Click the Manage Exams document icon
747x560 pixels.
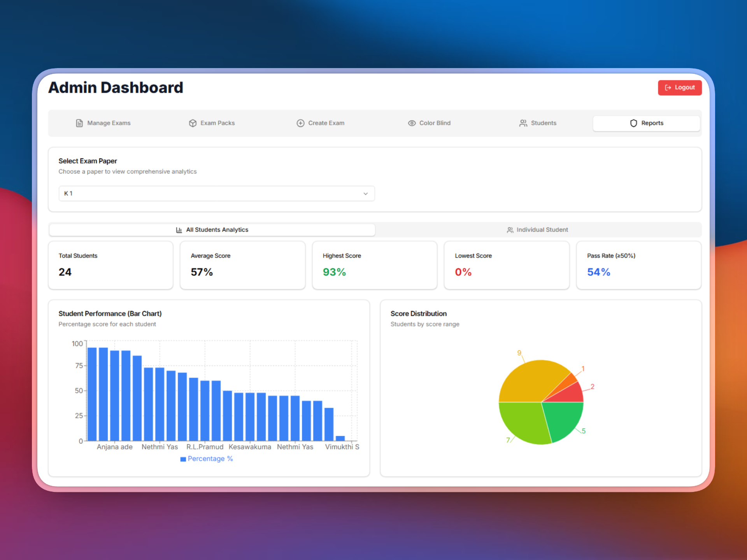point(79,123)
